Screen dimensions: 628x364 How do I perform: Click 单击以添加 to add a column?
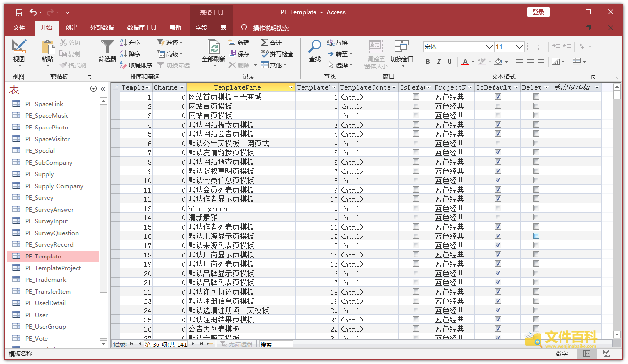point(572,87)
